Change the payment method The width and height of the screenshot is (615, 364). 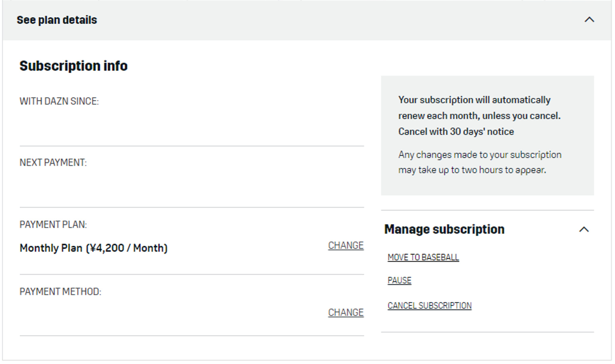click(x=346, y=312)
